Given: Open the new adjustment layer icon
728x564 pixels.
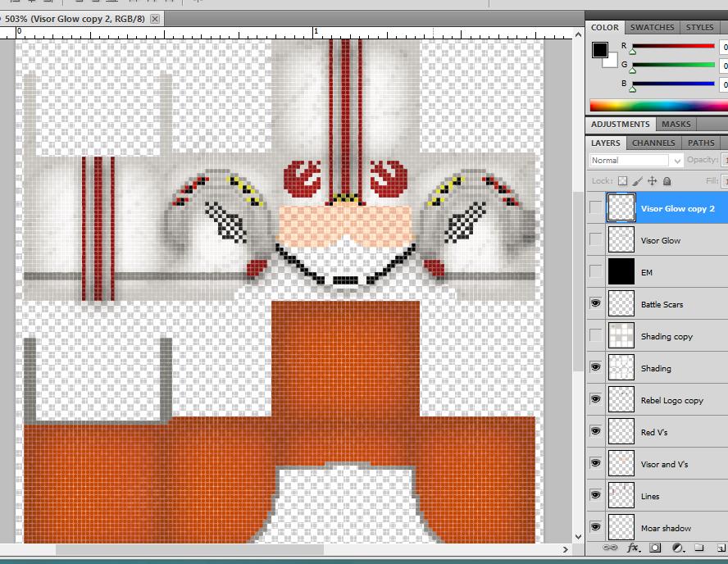Looking at the screenshot, I should click(x=678, y=548).
